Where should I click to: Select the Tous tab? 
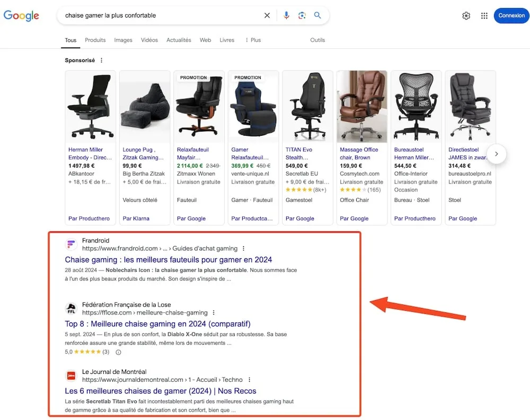coord(70,40)
